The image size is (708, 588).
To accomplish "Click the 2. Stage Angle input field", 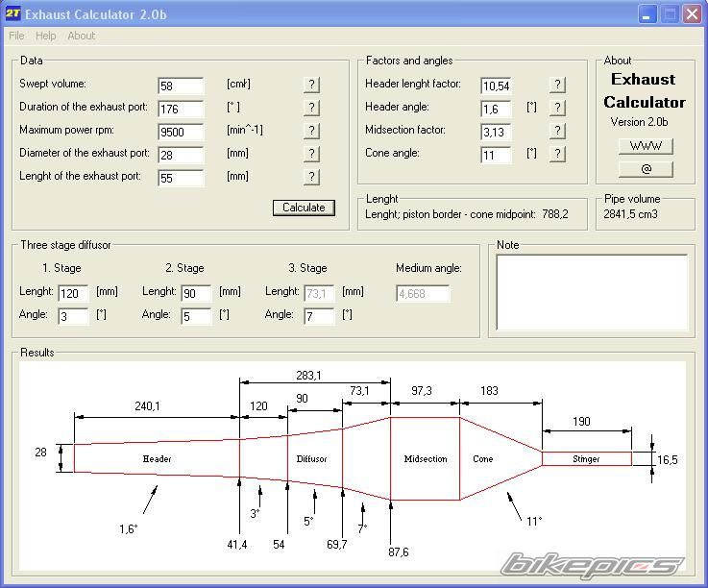I will coord(196,316).
